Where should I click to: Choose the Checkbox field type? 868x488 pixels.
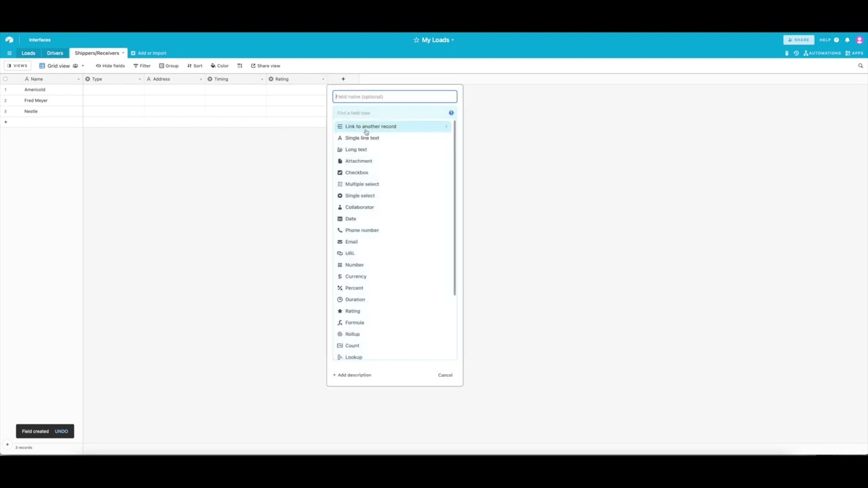point(392,173)
